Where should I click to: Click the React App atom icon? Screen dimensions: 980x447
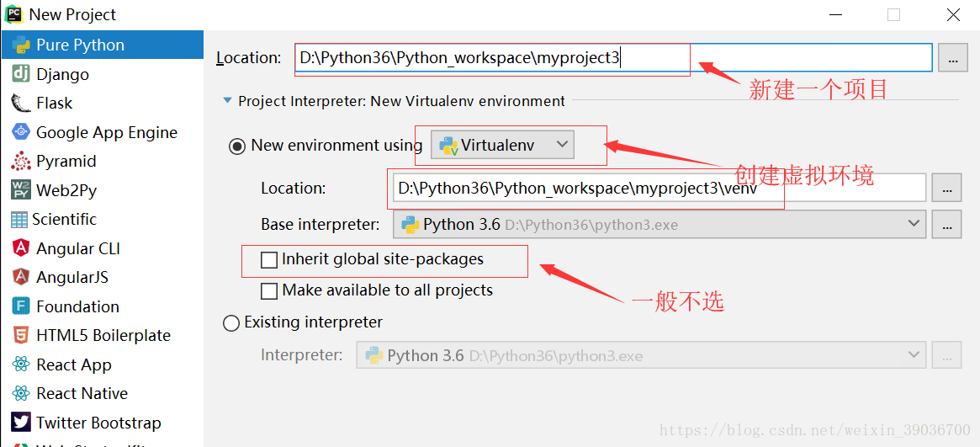[21, 365]
